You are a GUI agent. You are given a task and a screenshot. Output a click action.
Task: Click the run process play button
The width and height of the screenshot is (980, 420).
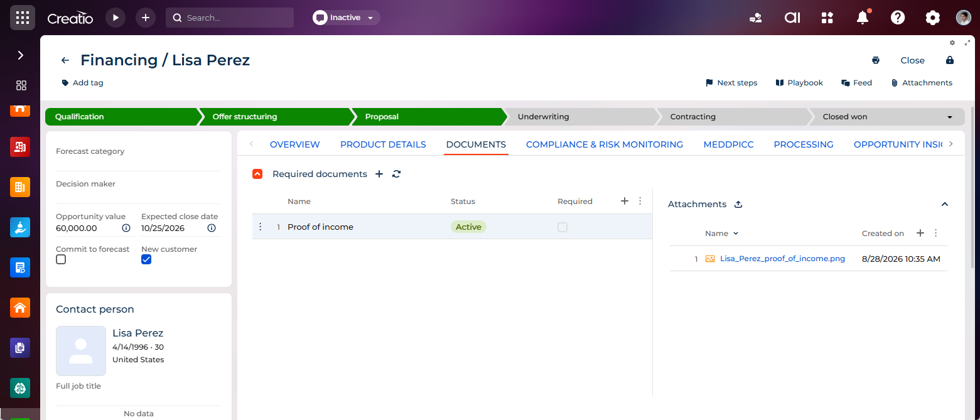pyautogui.click(x=116, y=18)
